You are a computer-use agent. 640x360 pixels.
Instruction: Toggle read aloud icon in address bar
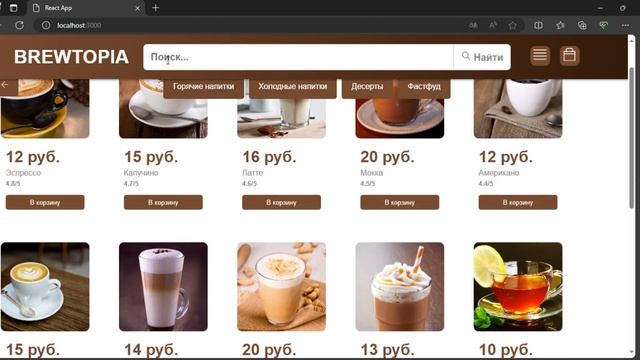tap(493, 25)
